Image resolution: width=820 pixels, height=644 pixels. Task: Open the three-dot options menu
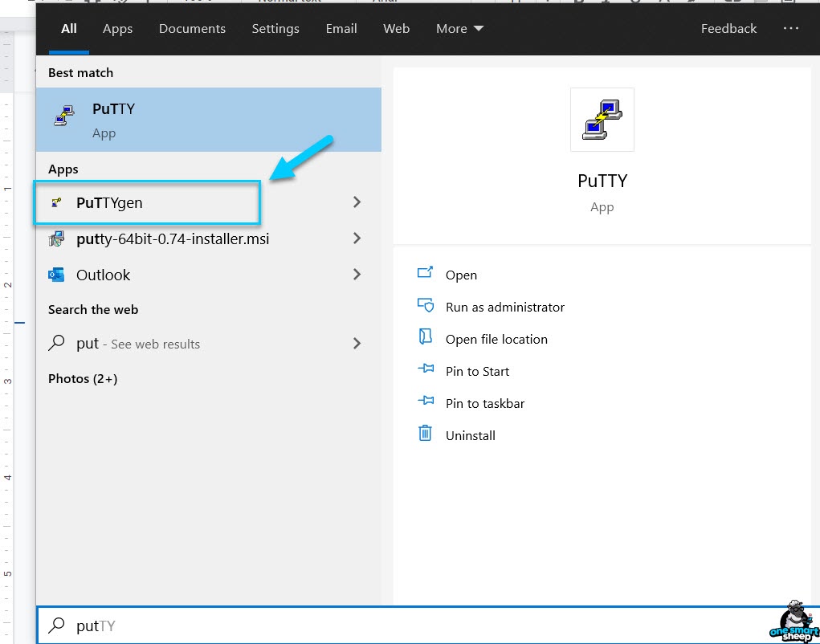pos(791,28)
